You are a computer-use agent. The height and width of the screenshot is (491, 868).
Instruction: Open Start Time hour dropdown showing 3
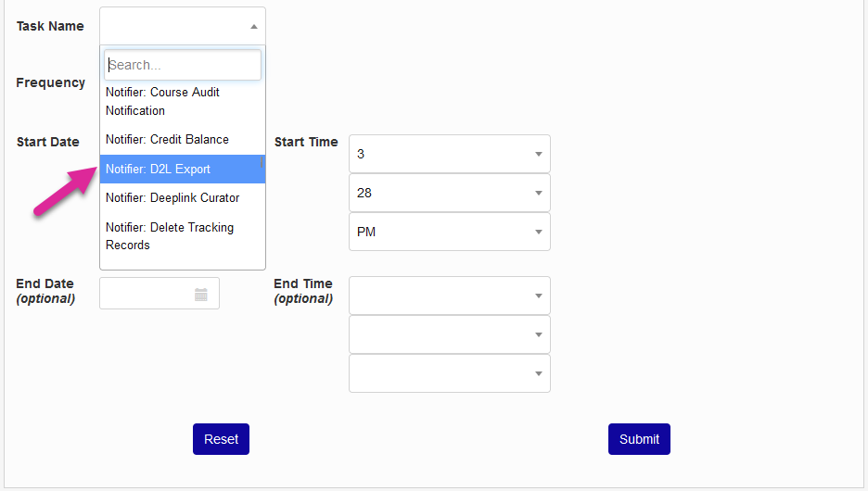[449, 154]
